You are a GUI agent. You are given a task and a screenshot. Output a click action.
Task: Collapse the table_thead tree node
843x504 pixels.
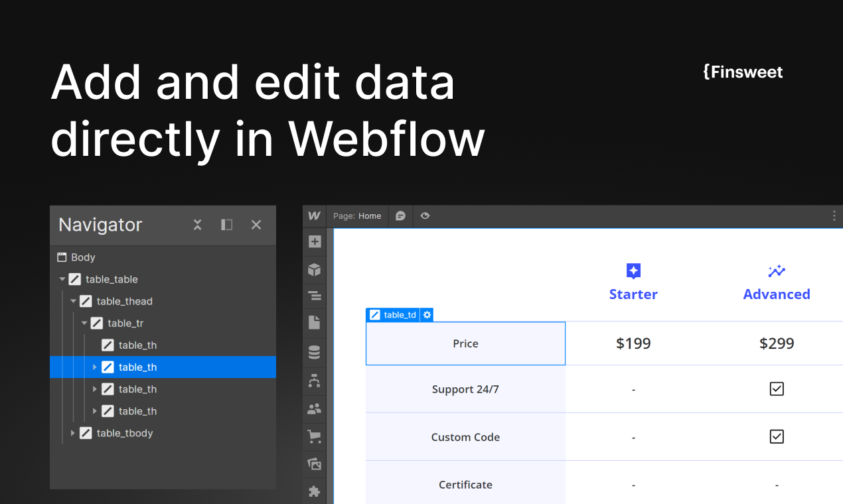pyautogui.click(x=74, y=301)
